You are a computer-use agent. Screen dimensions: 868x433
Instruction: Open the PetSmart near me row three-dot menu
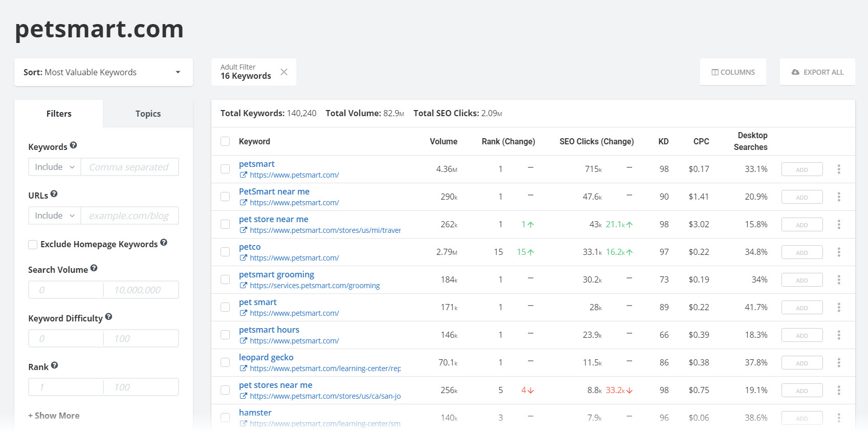(839, 197)
